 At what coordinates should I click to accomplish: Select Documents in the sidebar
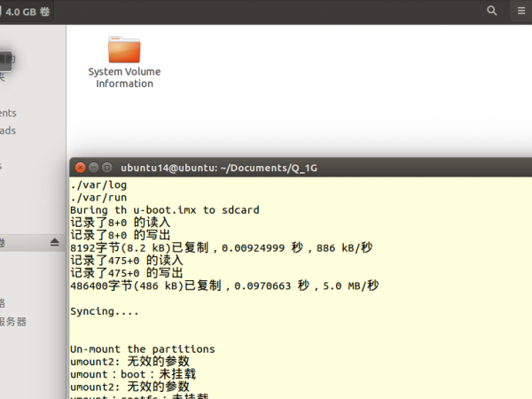point(8,113)
